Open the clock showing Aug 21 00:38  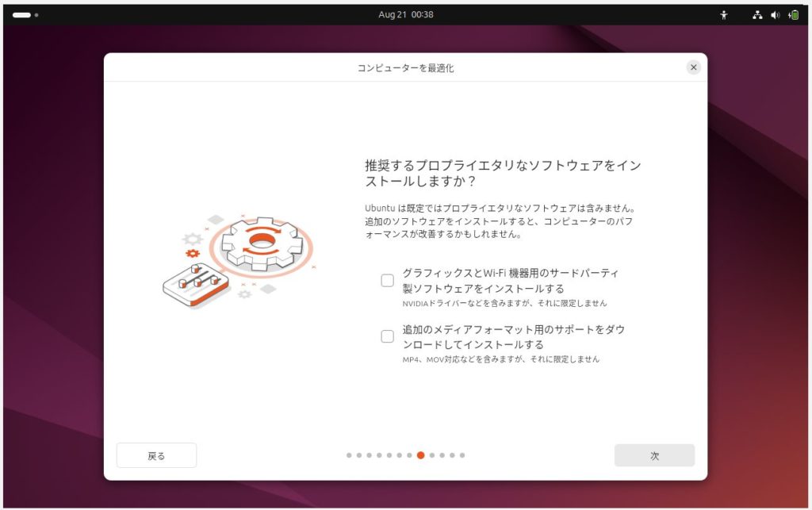(x=405, y=15)
